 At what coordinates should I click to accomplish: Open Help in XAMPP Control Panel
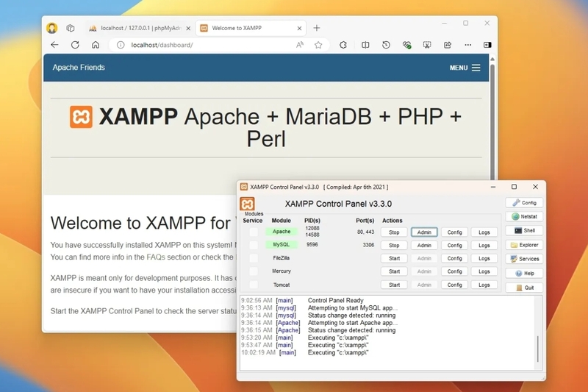[524, 273]
